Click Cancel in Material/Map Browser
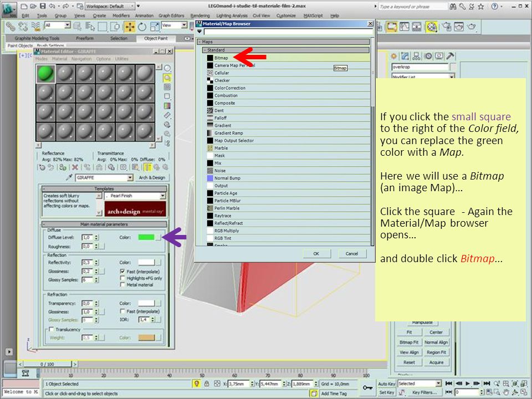The height and width of the screenshot is (399, 532). click(x=352, y=253)
